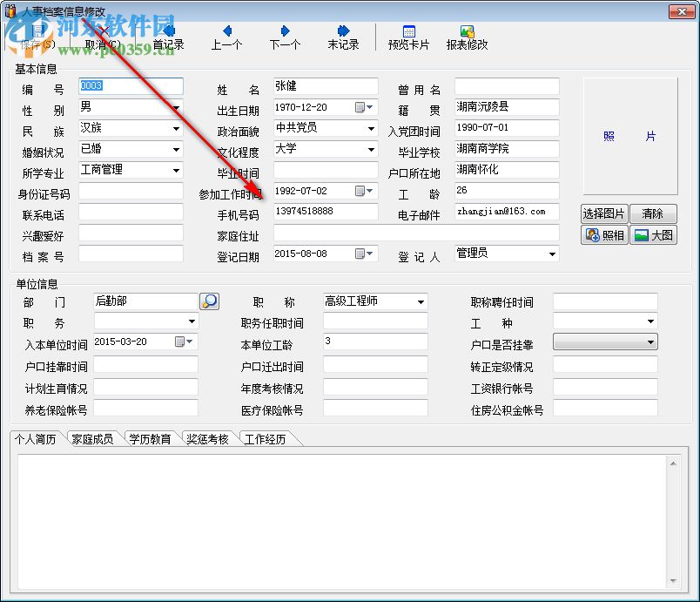The image size is (700, 602).
Task: Switch to the 家庭成员 tab
Action: (93, 439)
